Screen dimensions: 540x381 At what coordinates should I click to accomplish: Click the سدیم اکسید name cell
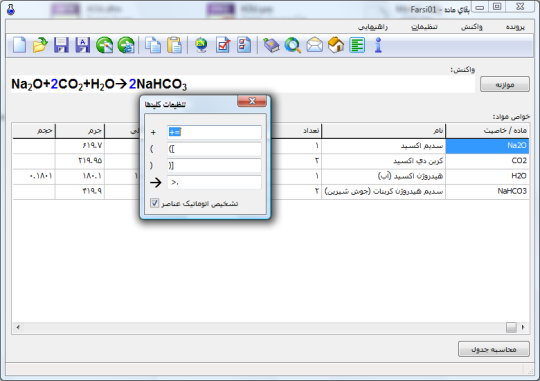click(384, 146)
